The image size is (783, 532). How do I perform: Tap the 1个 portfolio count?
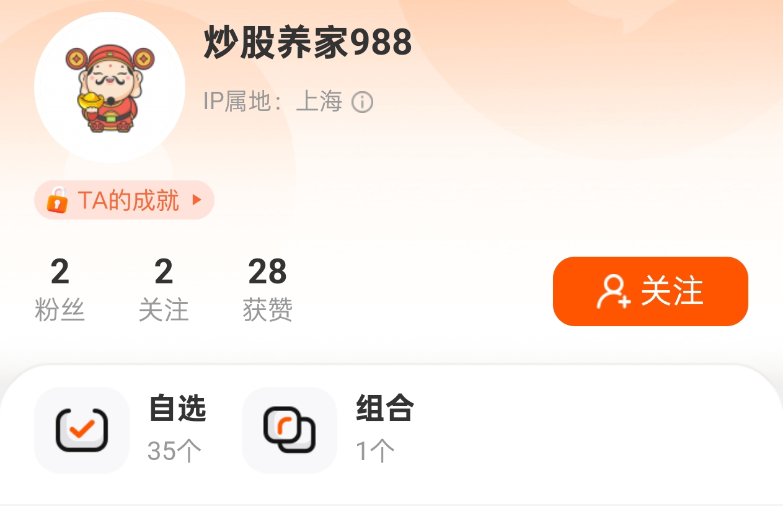click(x=376, y=451)
